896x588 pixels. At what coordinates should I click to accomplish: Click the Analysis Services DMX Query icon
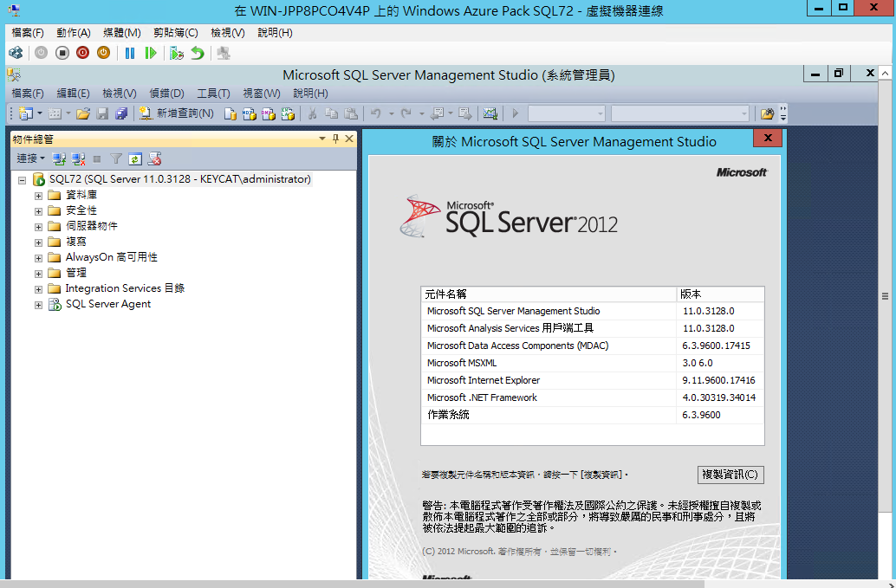coord(269,113)
